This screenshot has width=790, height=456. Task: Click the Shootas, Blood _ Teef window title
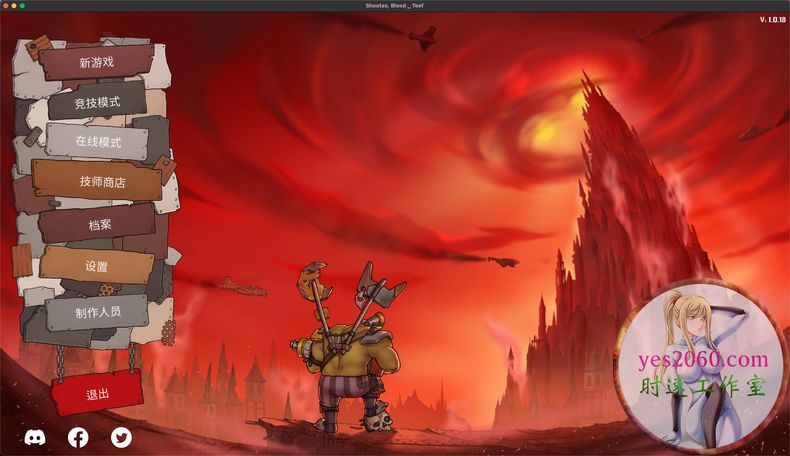coord(395,6)
